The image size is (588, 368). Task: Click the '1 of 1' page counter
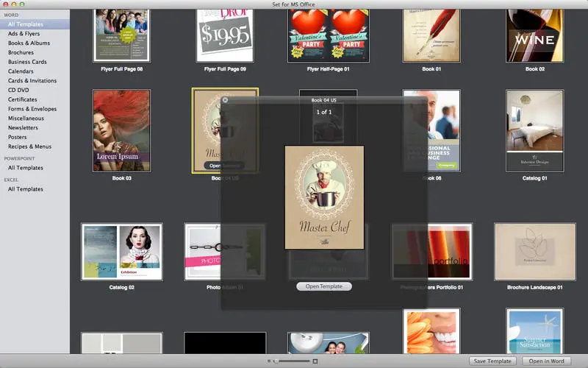pos(324,112)
